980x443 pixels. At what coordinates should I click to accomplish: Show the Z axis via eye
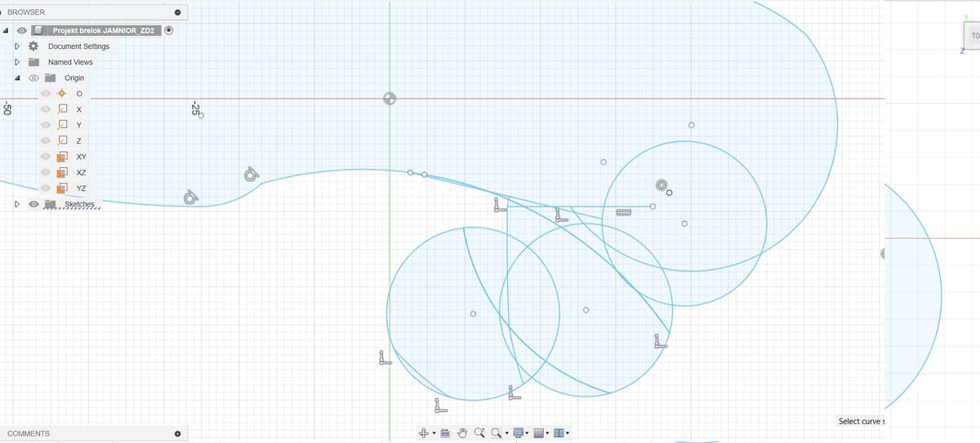point(46,141)
